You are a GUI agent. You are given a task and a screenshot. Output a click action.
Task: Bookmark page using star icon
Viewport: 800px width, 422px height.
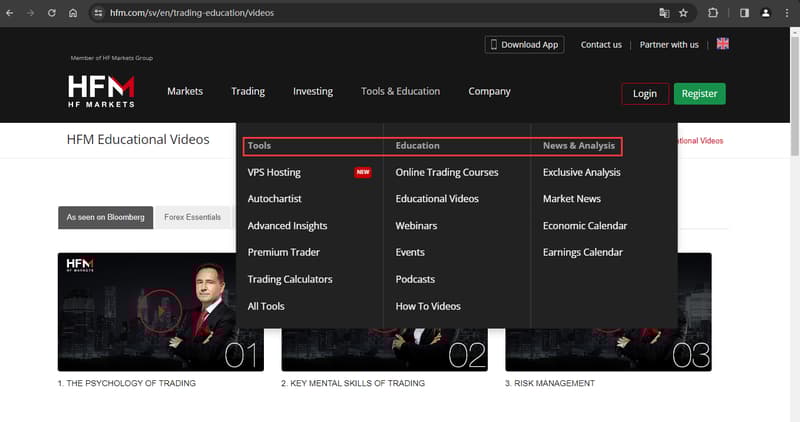[x=683, y=13]
